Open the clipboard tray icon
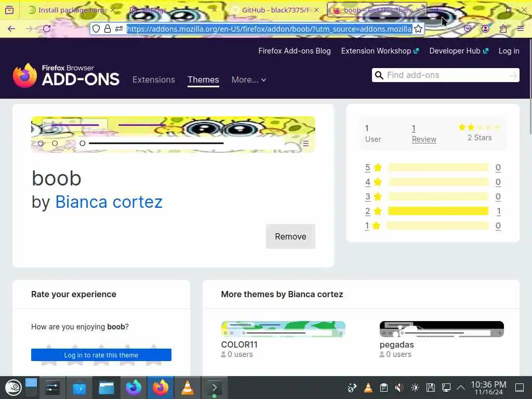The image size is (532, 399). click(384, 388)
